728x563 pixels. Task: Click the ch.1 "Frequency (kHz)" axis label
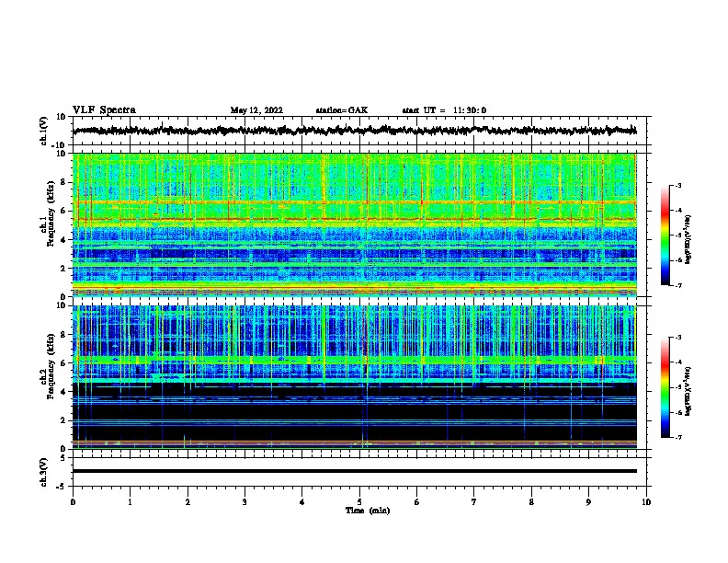point(51,214)
